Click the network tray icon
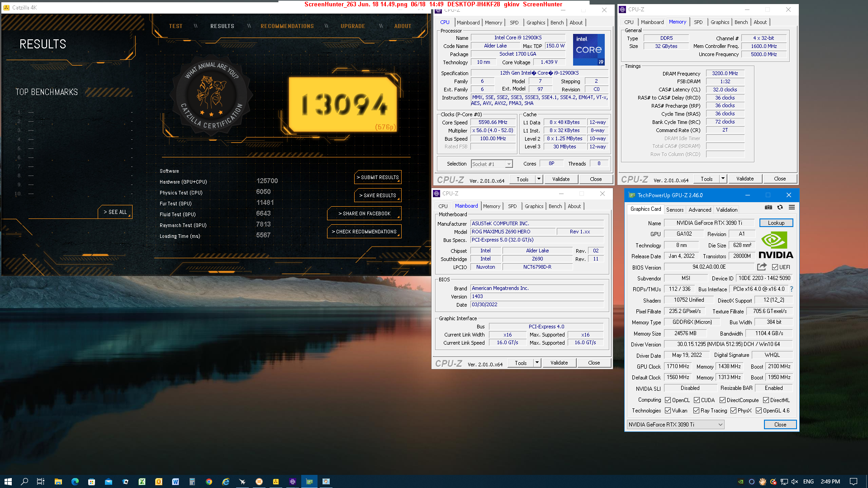Viewport: 868px width, 488px height. pos(784,482)
